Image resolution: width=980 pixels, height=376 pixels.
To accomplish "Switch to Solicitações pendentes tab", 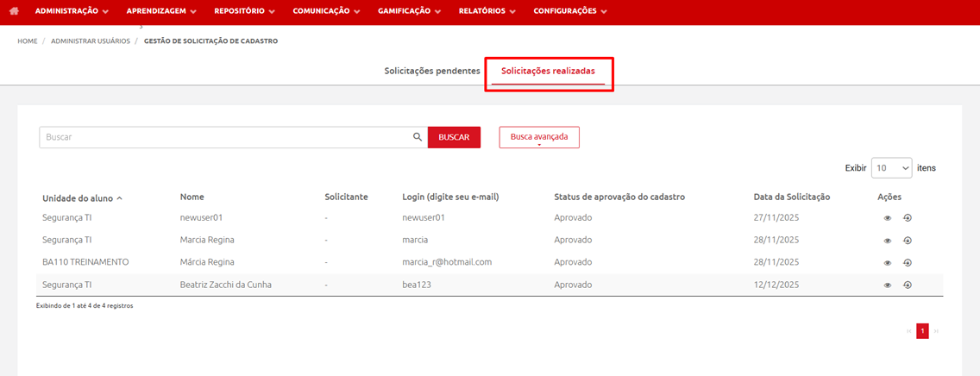I will tap(432, 71).
